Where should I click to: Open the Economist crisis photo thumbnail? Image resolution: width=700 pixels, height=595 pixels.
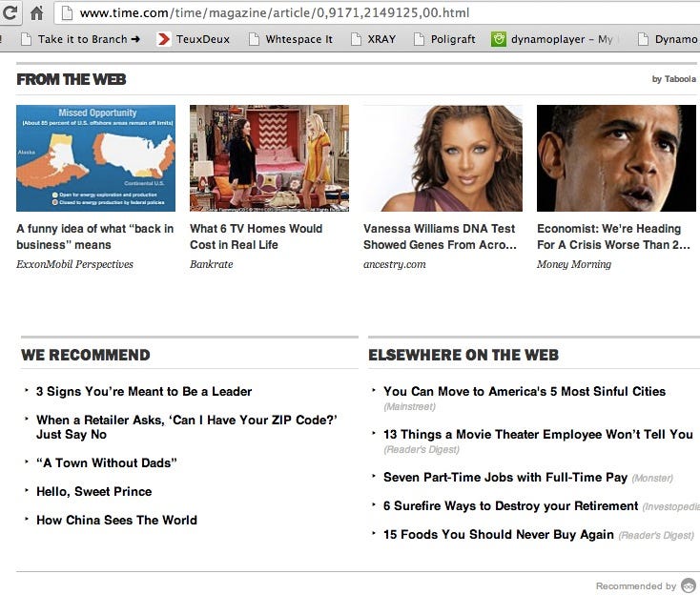point(616,158)
